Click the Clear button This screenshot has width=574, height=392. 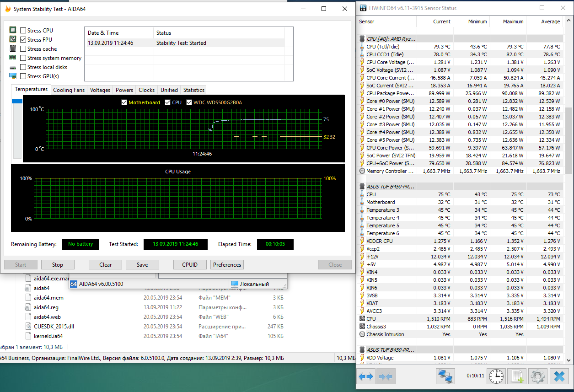tap(106, 264)
